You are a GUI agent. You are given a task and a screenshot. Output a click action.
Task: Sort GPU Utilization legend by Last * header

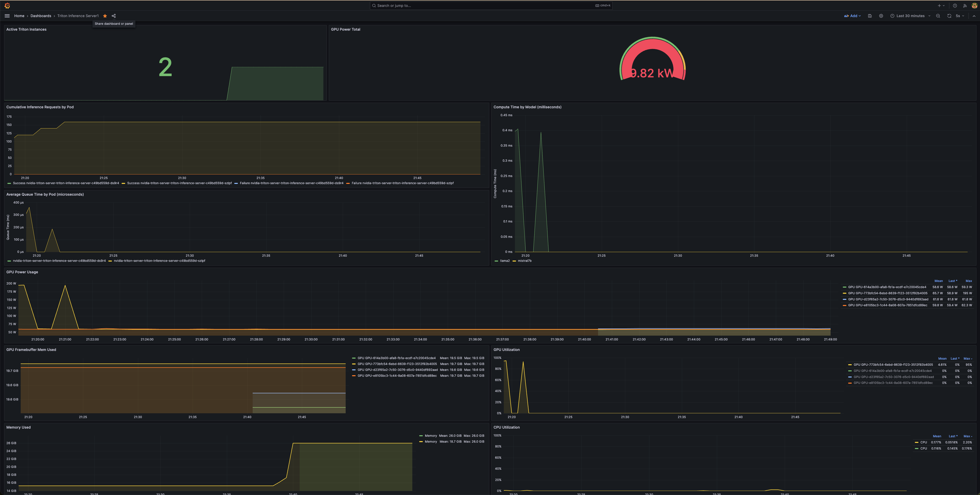[x=955, y=358]
